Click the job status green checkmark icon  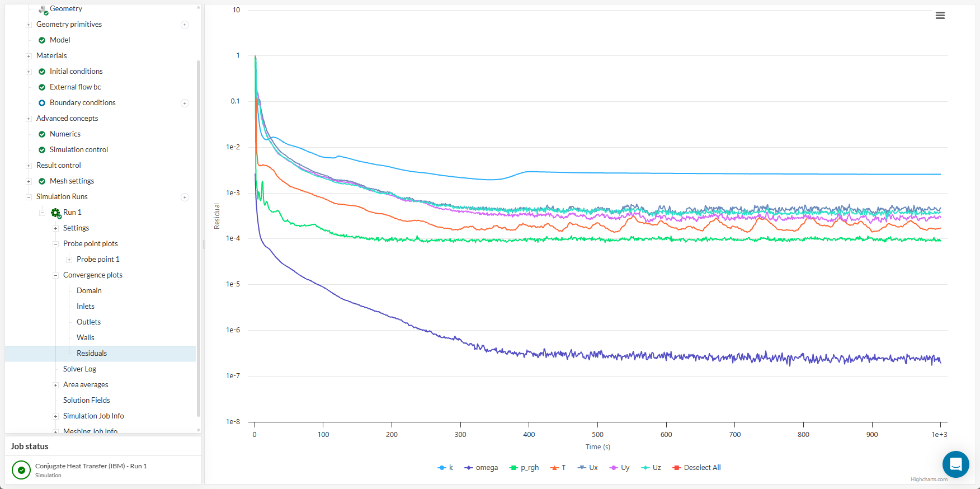point(21,470)
